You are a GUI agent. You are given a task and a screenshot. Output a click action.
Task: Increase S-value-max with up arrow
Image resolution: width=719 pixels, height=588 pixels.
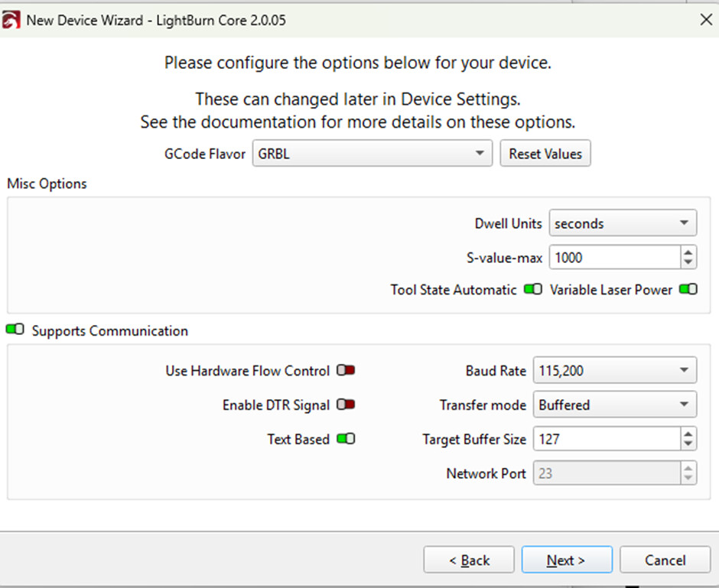tap(688, 252)
